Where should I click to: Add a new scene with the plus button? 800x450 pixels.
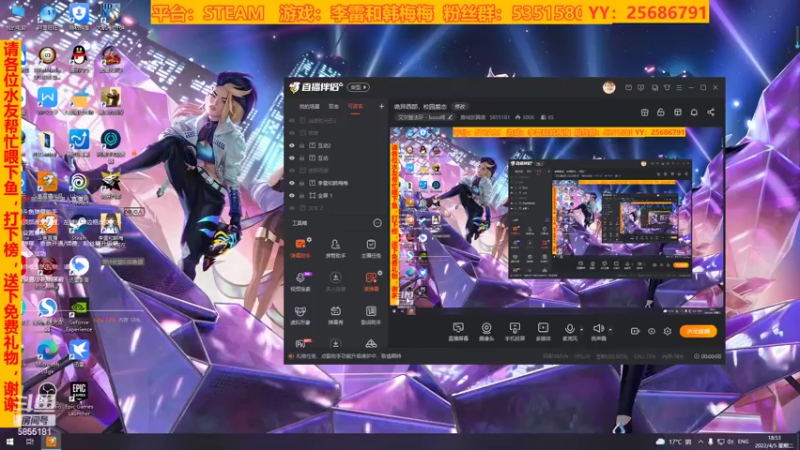(381, 107)
